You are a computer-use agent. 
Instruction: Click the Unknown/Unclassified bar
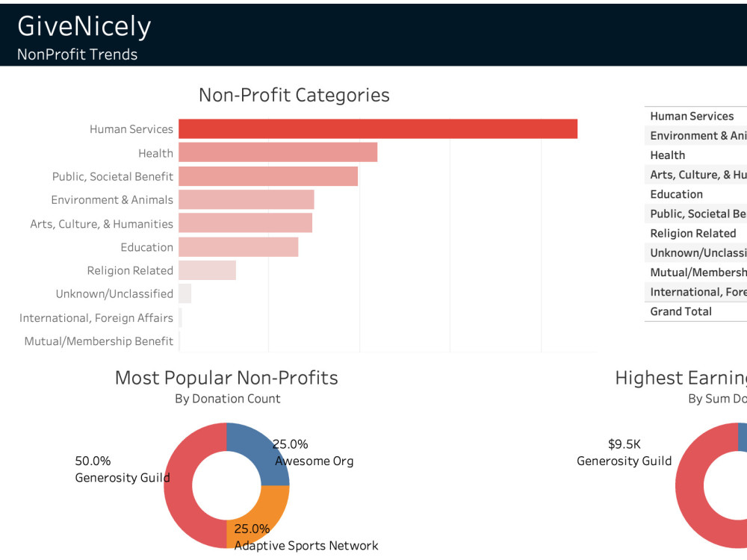tap(185, 293)
